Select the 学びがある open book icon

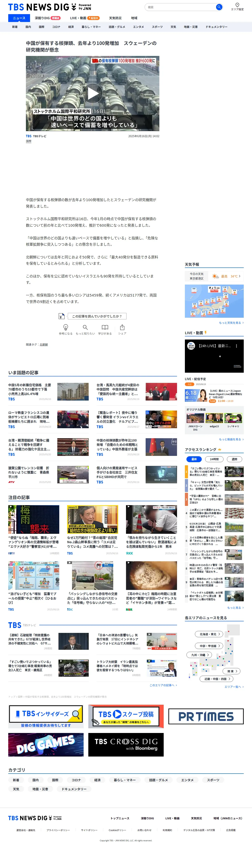pyautogui.click(x=105, y=327)
